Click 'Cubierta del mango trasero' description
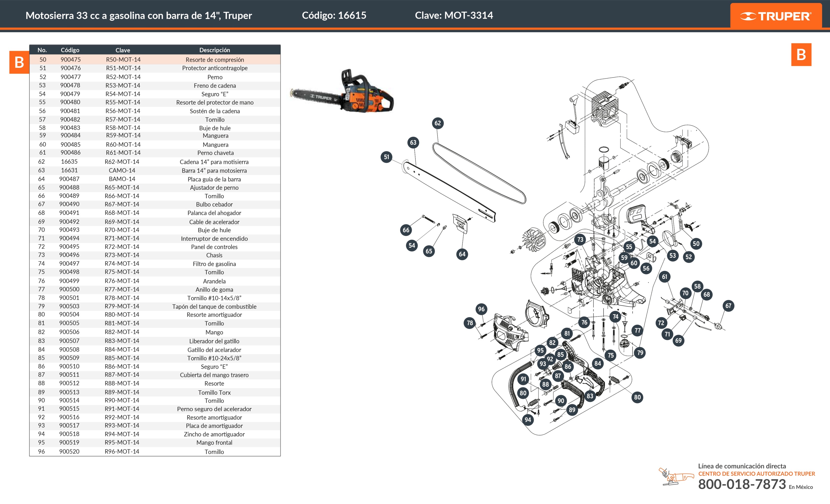830x504 pixels. click(x=214, y=375)
